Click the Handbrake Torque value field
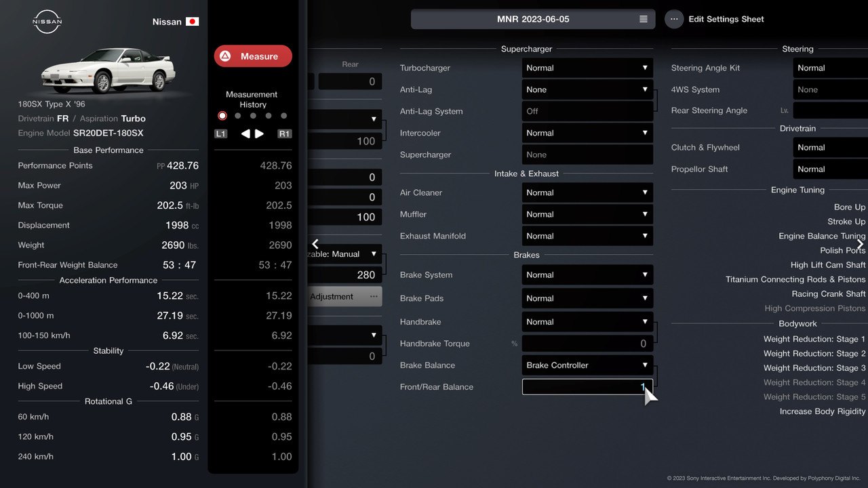This screenshot has height=488, width=868. pos(588,344)
